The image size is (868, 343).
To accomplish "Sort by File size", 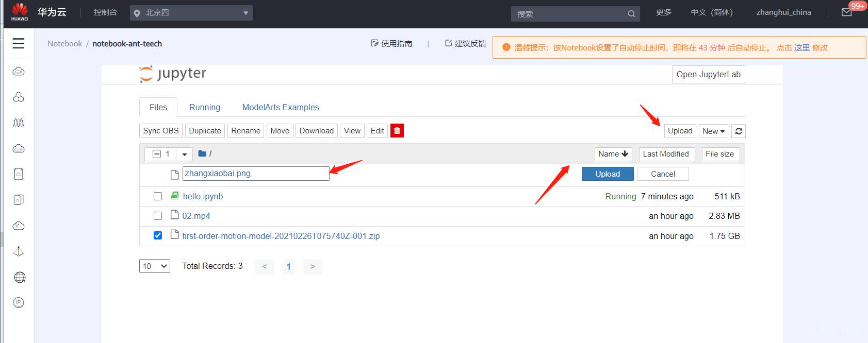I will pyautogui.click(x=720, y=154).
